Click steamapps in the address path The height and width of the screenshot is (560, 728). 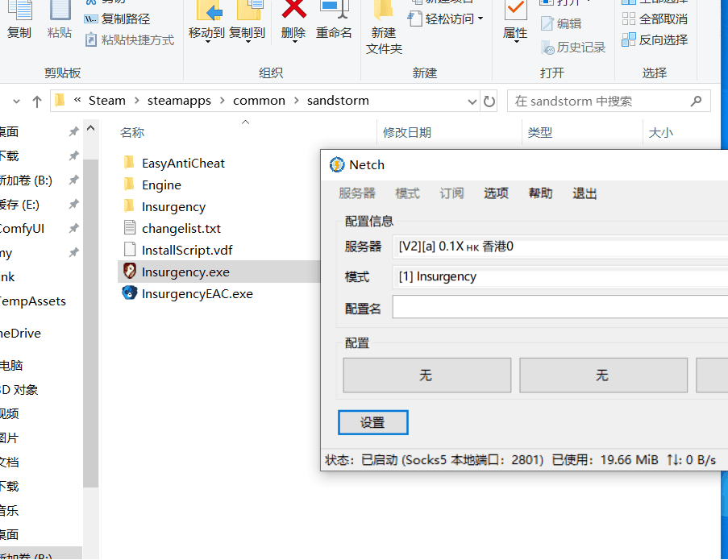(179, 101)
